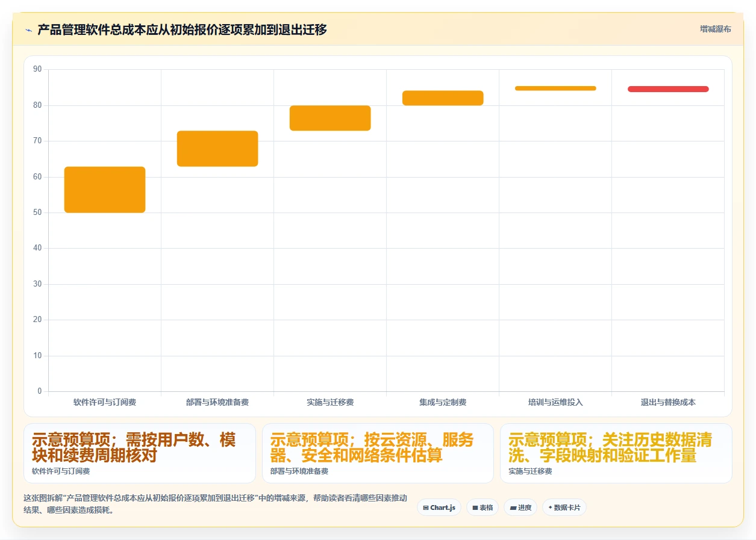Select the 软件许可与订阅费 waterfall bar
The height and width of the screenshot is (540, 756).
[105, 190]
